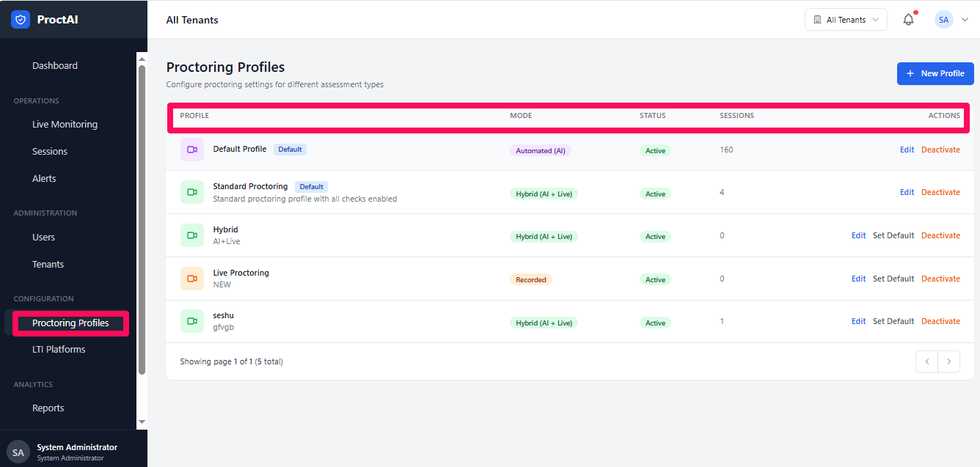Screen dimensions: 980x467
Task: Deactivate the Default Profile
Action: [940, 150]
